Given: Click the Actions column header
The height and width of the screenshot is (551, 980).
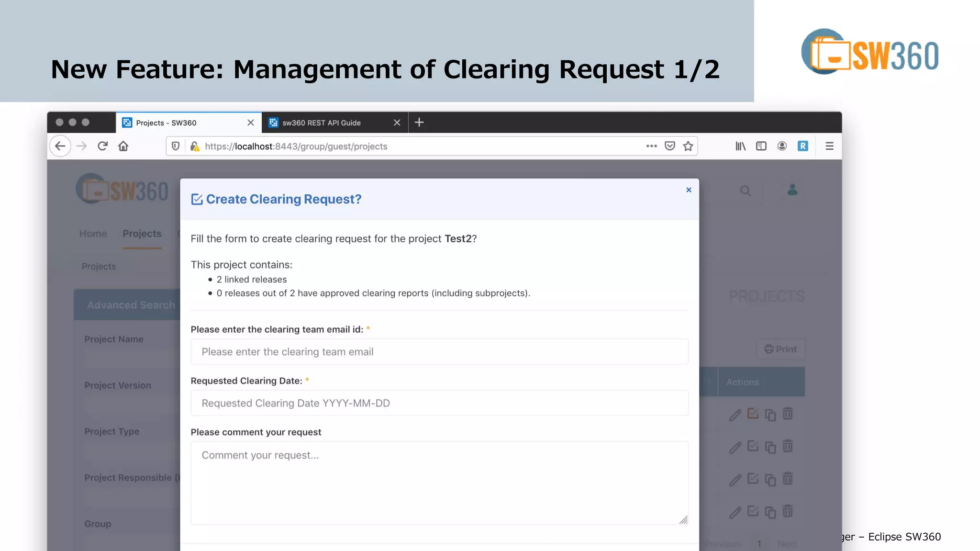Looking at the screenshot, I should coord(761,382).
